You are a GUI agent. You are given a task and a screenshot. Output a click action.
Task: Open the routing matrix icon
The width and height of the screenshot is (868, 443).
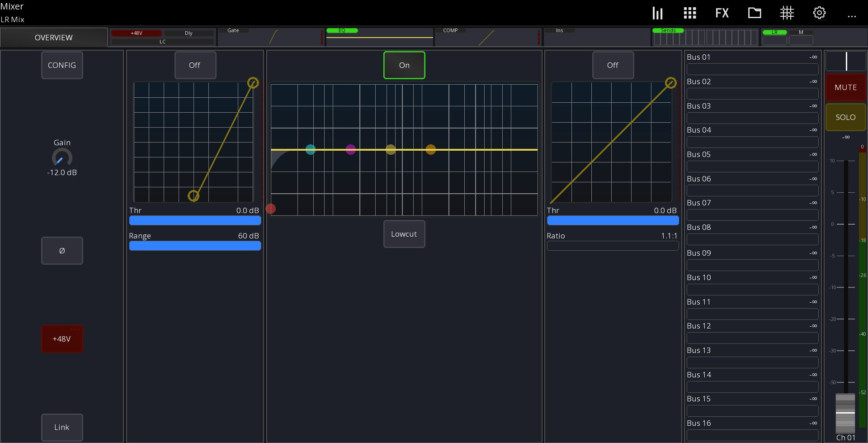tap(787, 13)
